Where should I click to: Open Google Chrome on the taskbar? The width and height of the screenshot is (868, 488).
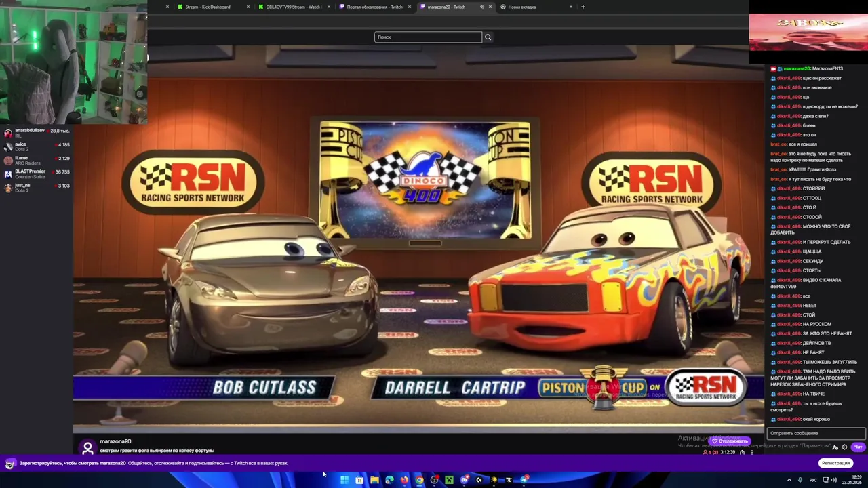(419, 480)
